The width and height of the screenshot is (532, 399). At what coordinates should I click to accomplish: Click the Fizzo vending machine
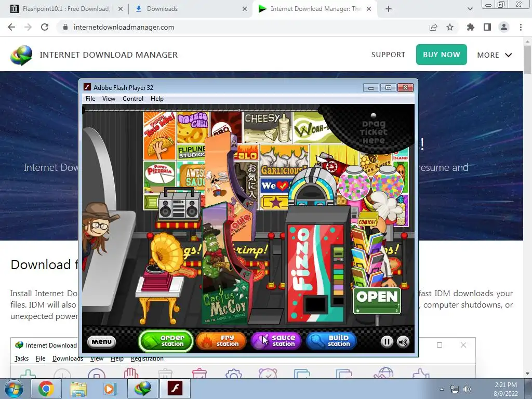pos(317,263)
